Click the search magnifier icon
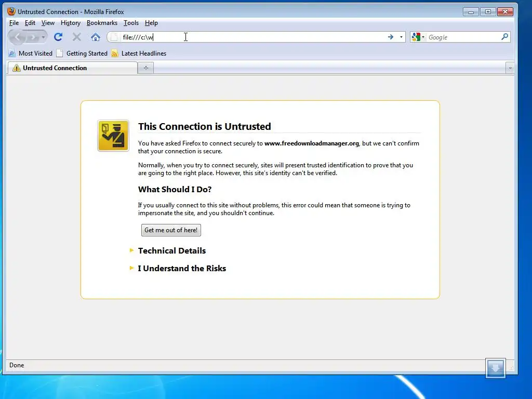 [x=504, y=37]
